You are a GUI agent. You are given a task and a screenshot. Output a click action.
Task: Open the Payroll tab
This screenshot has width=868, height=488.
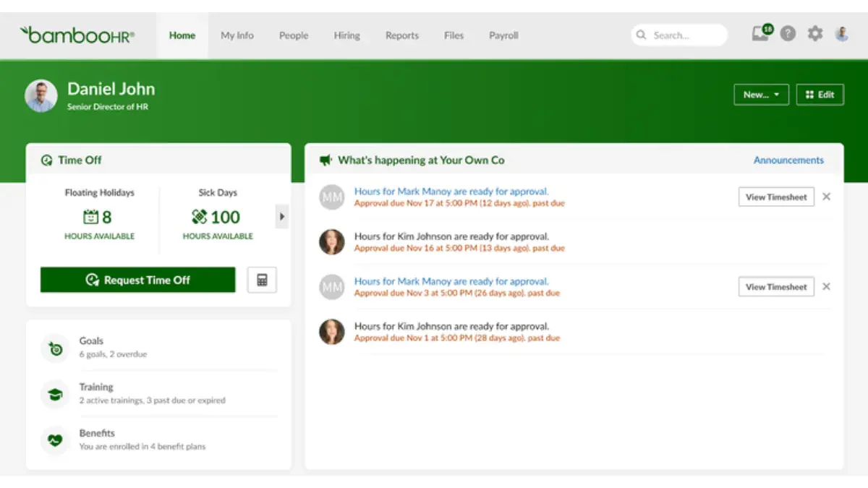click(503, 35)
